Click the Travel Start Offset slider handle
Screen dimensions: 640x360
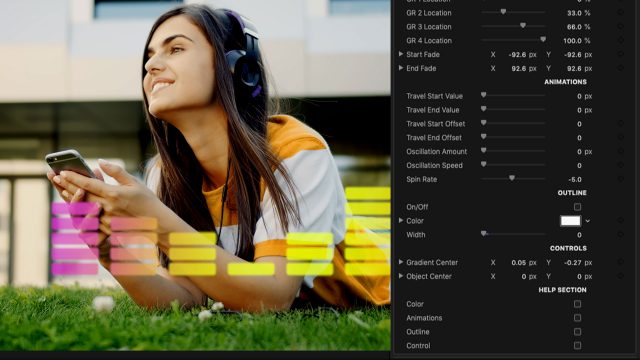point(484,123)
